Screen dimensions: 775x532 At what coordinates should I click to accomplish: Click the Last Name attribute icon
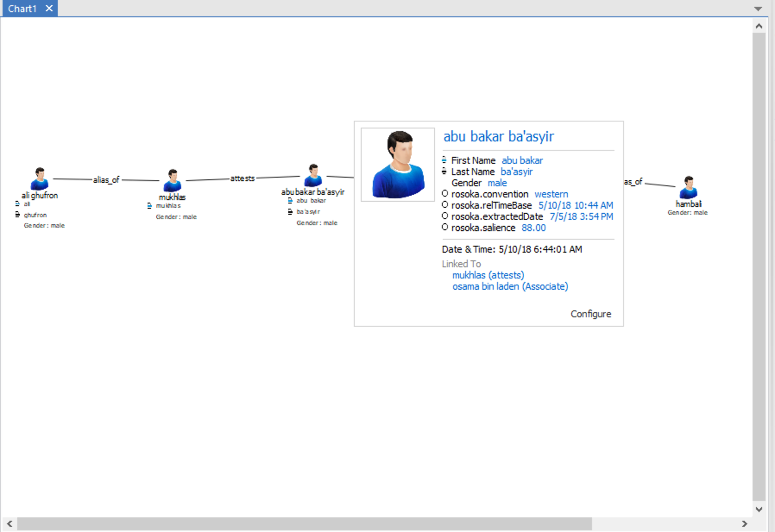[x=445, y=171]
